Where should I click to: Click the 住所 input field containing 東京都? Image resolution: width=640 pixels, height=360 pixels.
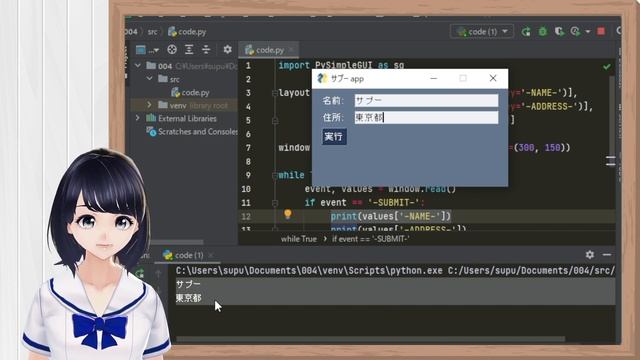tap(427, 118)
